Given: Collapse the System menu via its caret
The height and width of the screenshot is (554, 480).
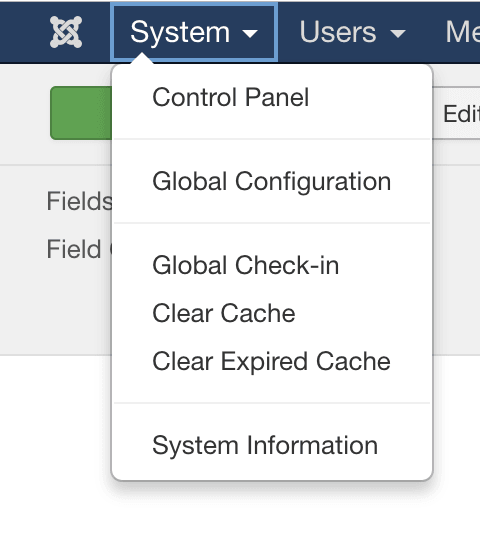Looking at the screenshot, I should (x=250, y=34).
